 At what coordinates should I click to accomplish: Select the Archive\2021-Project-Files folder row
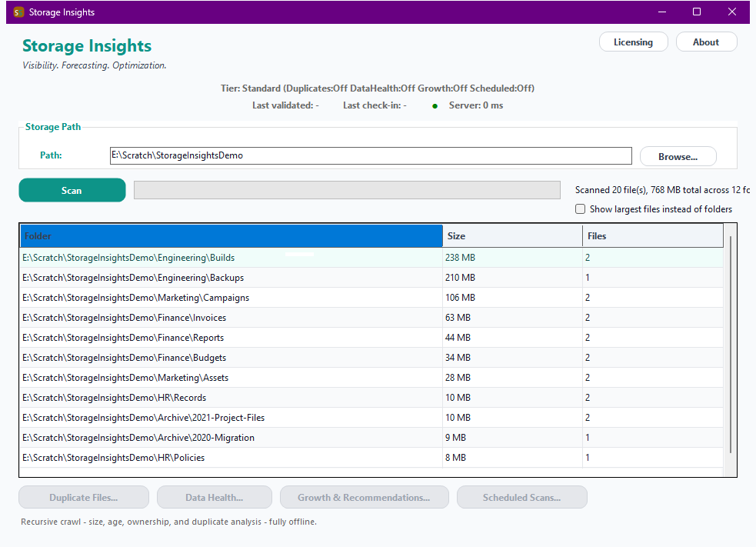pos(371,418)
